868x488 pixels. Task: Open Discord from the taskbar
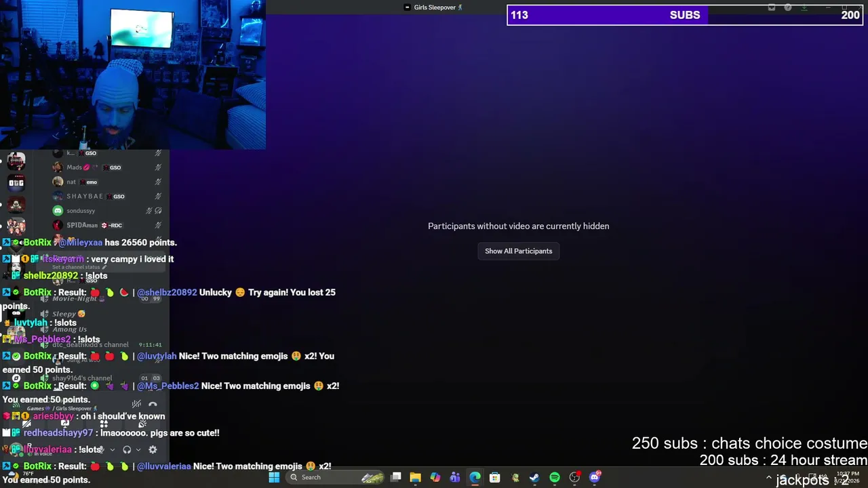(x=595, y=477)
